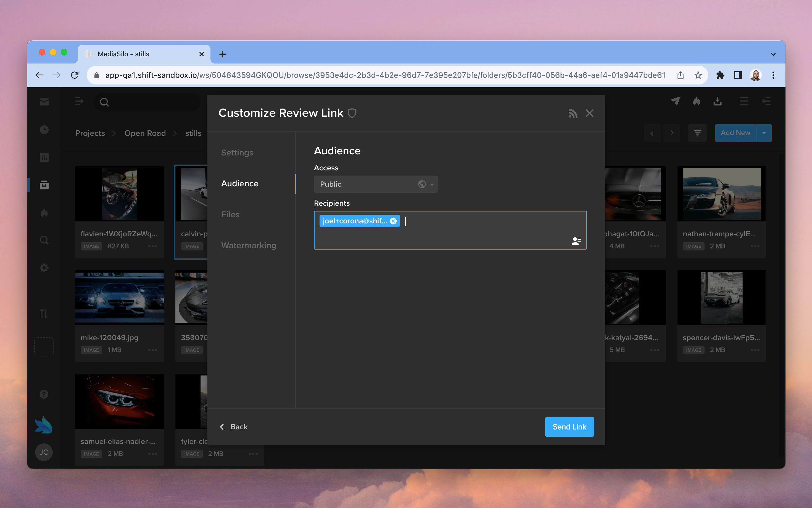Viewport: 812px width, 508px height.
Task: Open the projects archive icon in sidebar
Action: pos(44,185)
